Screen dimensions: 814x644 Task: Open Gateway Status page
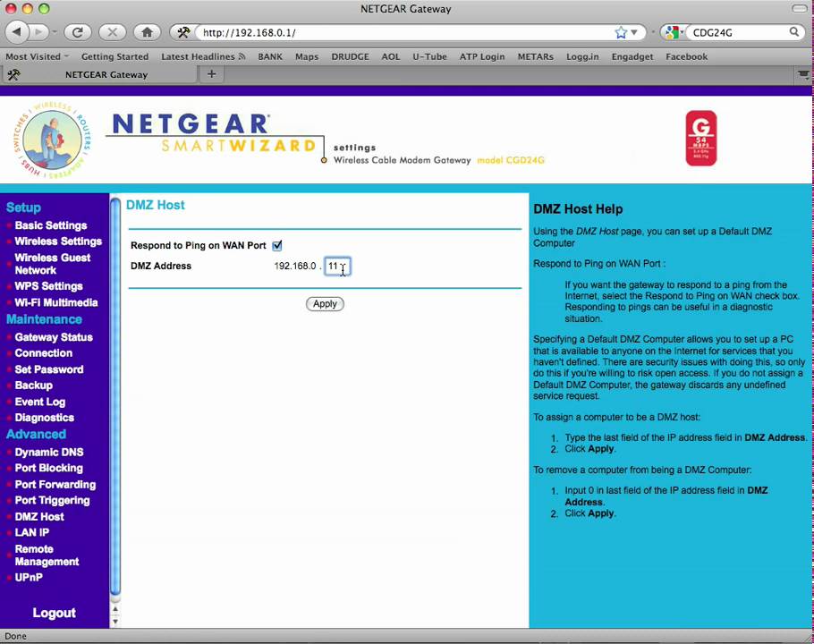point(54,337)
